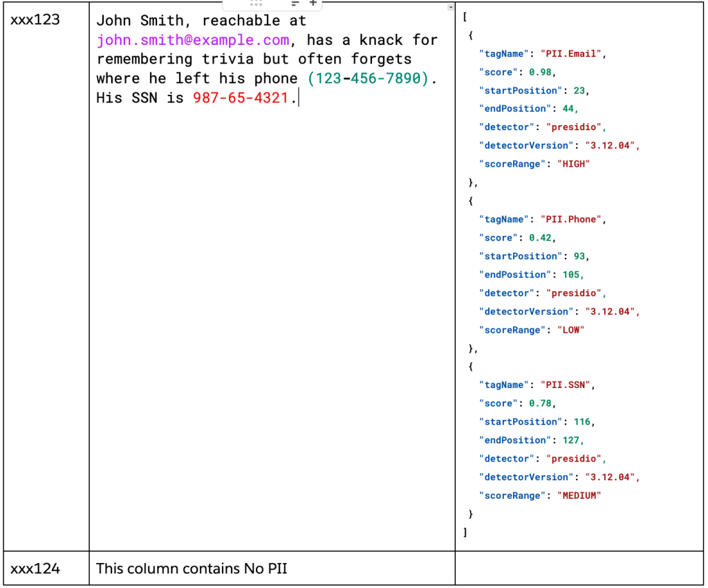The image size is (708, 588).
Task: Click the score value 0.42
Action: point(541,238)
